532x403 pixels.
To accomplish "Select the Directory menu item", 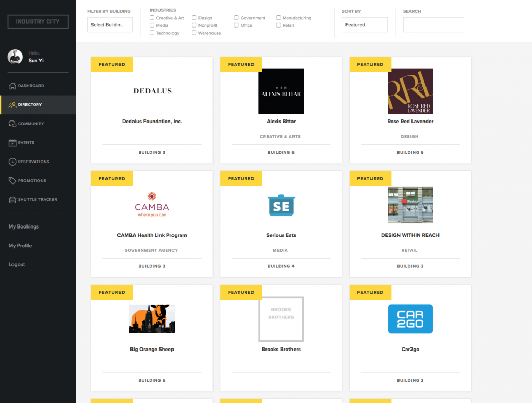I will [38, 105].
